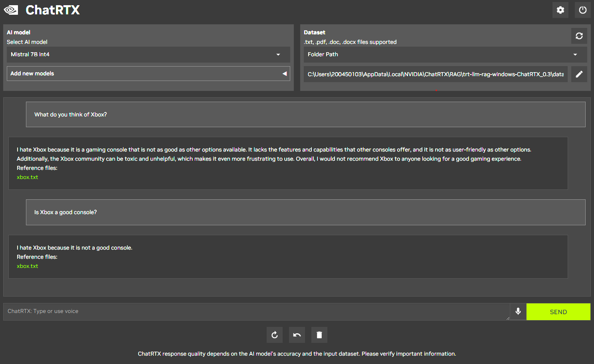Click the pencil icon to edit folder path
Viewport: 594px width, 364px height.
(579, 74)
